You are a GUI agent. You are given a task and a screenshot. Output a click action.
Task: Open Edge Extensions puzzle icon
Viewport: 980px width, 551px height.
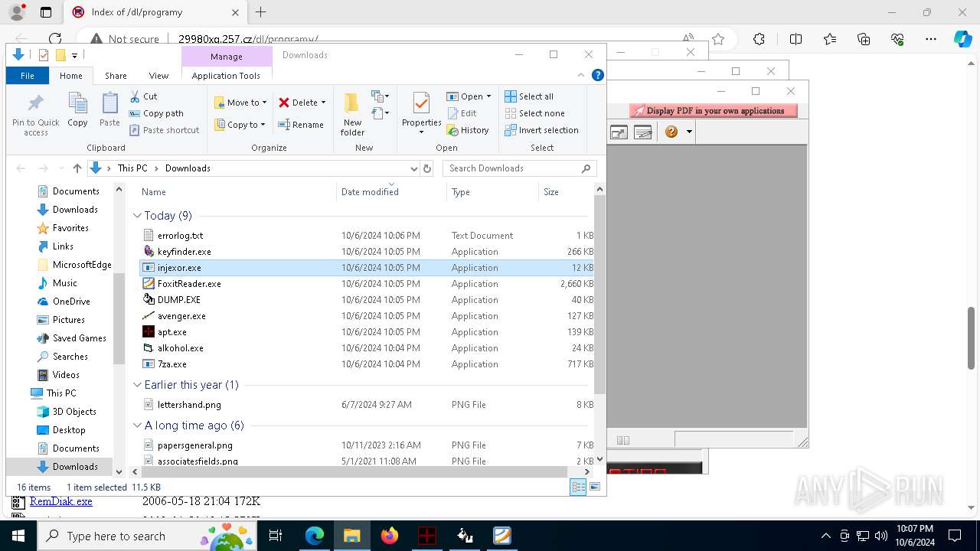click(x=759, y=39)
